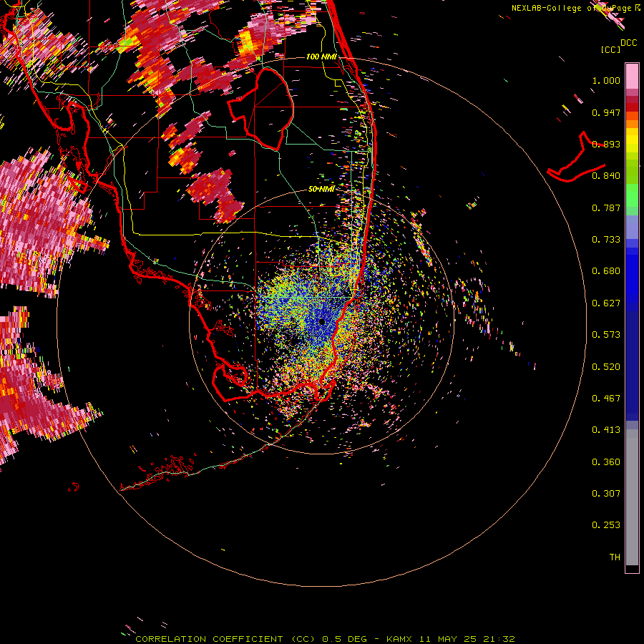Select the 0.840 scale value
The width and height of the screenshot is (644, 644).
(606, 176)
